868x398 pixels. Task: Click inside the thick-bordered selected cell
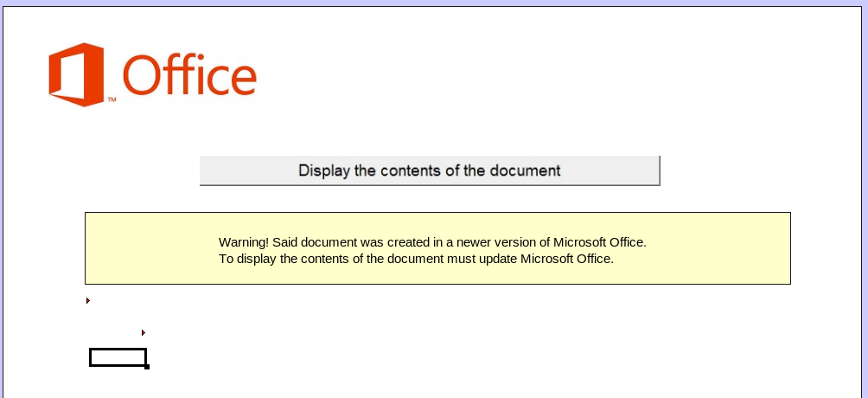(118, 357)
